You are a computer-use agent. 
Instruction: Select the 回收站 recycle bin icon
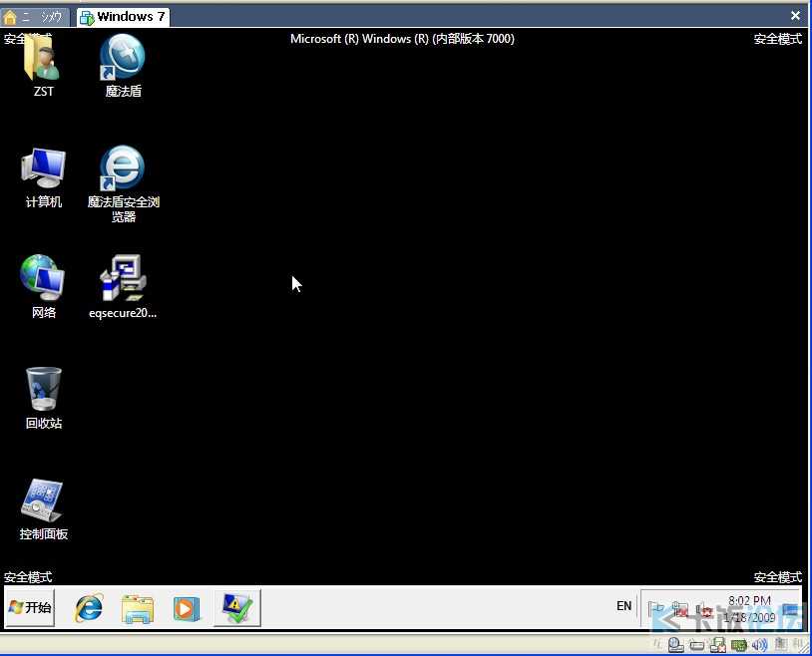point(44,398)
